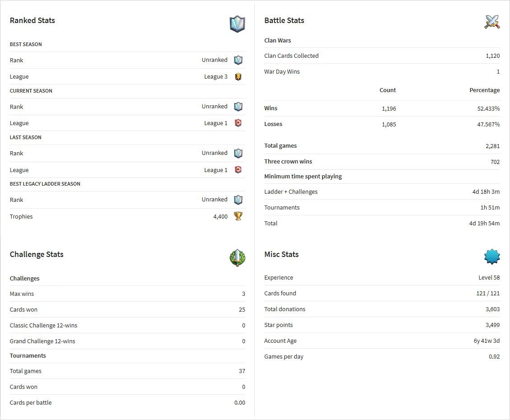The image size is (510, 420).
Task: Click the Classic Challenge 12-wins row label
Action: point(43,325)
